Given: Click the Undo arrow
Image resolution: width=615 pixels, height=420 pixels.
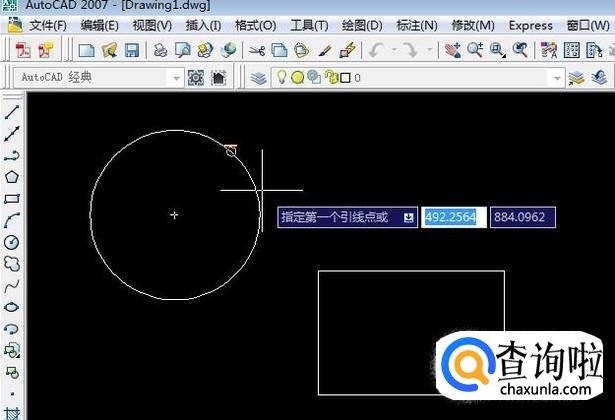Looking at the screenshot, I should pos(377,50).
